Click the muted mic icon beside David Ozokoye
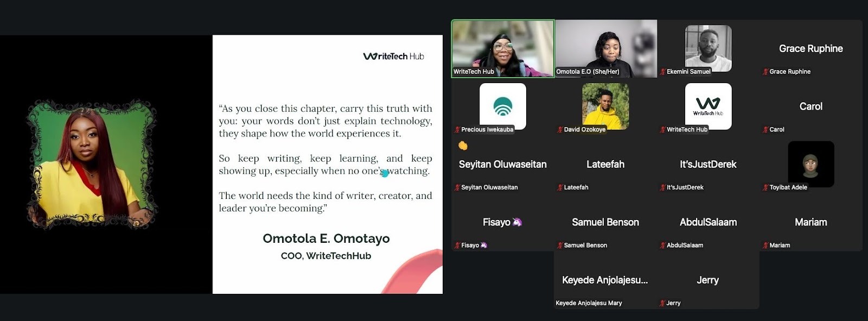 (x=560, y=130)
